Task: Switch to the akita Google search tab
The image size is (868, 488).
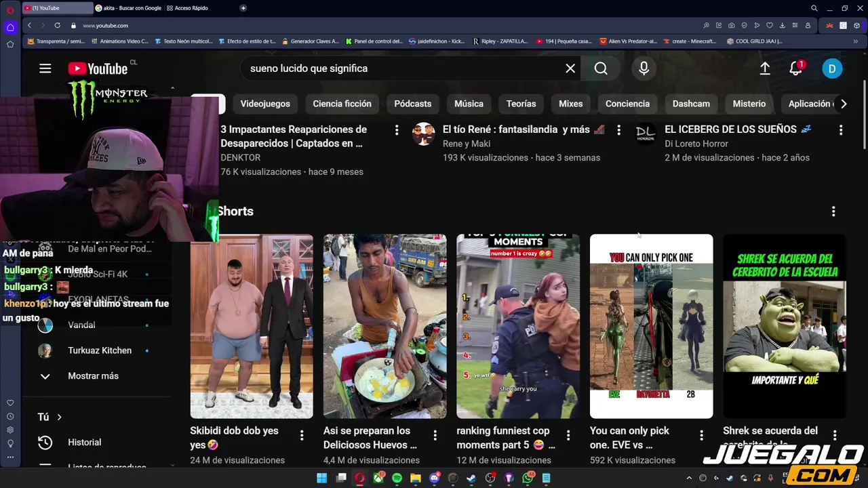Action: point(128,8)
